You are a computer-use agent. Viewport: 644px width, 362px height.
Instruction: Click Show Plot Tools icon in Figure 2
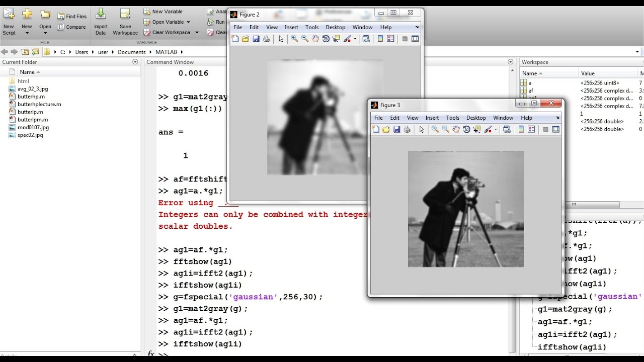coord(415,39)
